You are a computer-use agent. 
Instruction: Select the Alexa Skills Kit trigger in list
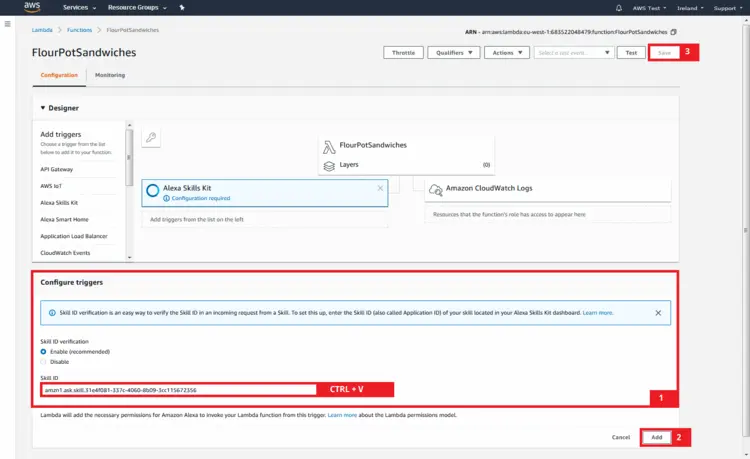(59, 203)
